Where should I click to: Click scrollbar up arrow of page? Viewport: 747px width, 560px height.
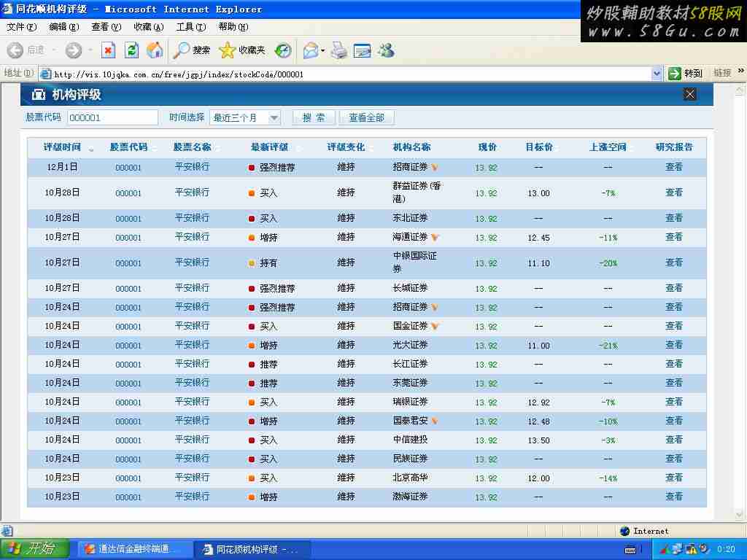740,90
